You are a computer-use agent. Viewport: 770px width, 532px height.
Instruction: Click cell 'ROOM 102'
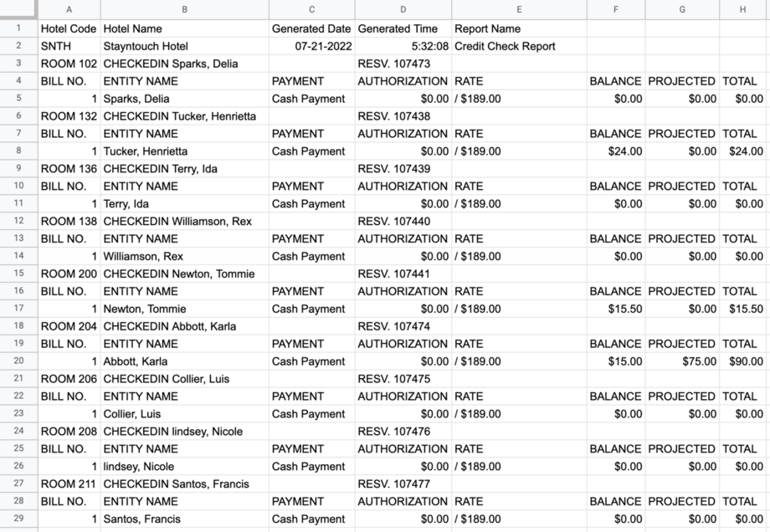(x=69, y=64)
